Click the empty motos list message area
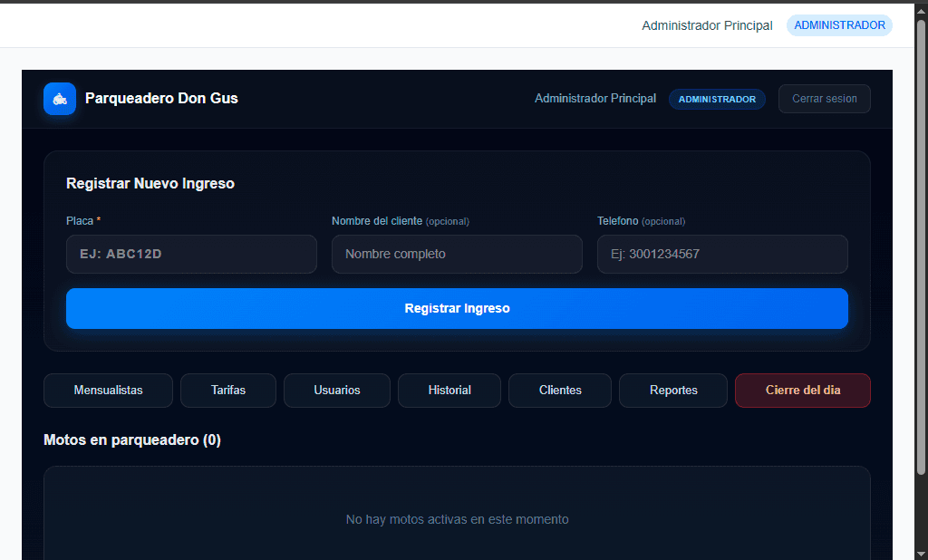 tap(457, 519)
